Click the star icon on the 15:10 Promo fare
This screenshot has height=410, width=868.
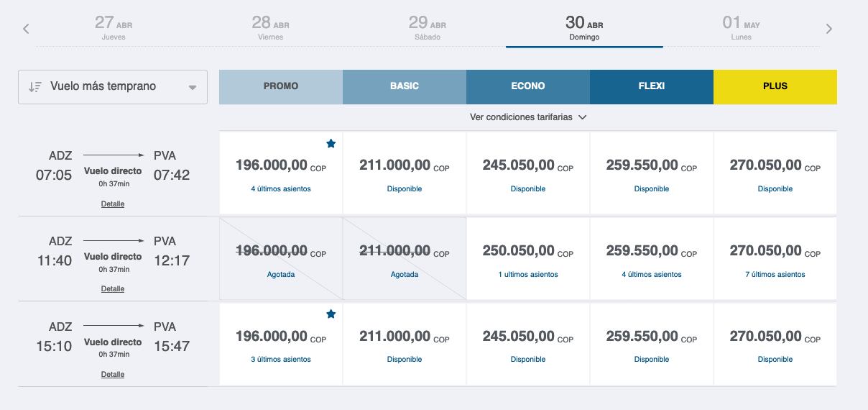[x=331, y=314]
